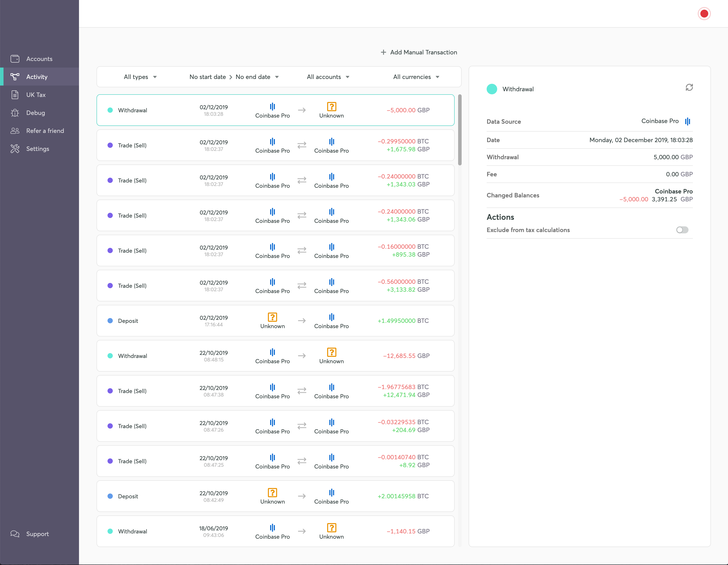
Task: Click the Settings tools icon
Action: click(x=15, y=148)
